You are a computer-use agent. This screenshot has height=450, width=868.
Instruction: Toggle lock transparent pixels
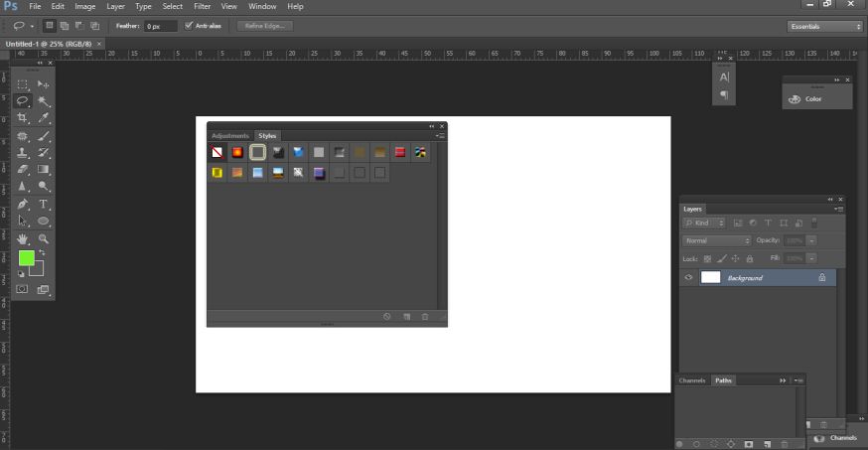coord(707,258)
